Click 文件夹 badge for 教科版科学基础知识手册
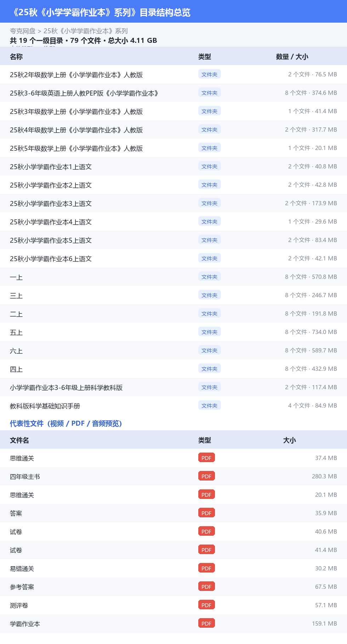The image size is (347, 644). point(210,406)
